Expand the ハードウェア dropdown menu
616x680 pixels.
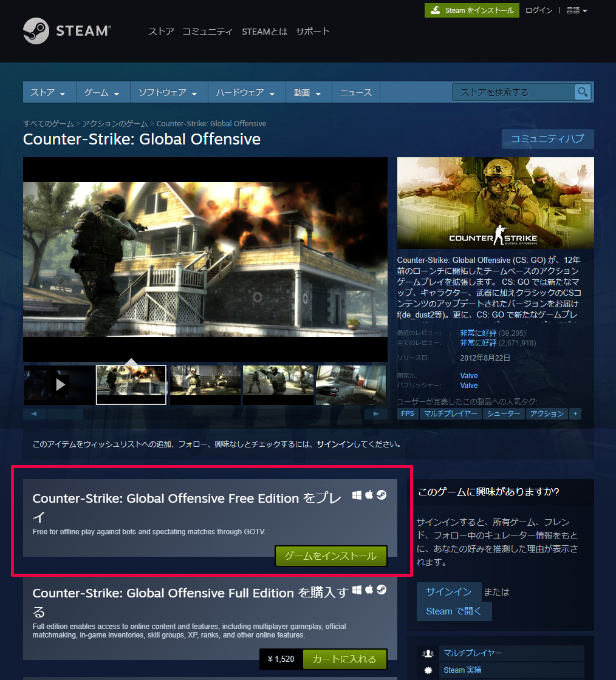pos(247,92)
